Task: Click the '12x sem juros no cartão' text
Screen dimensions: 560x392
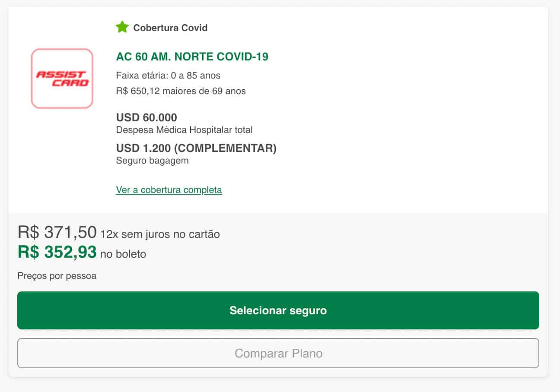Action: 160,234
